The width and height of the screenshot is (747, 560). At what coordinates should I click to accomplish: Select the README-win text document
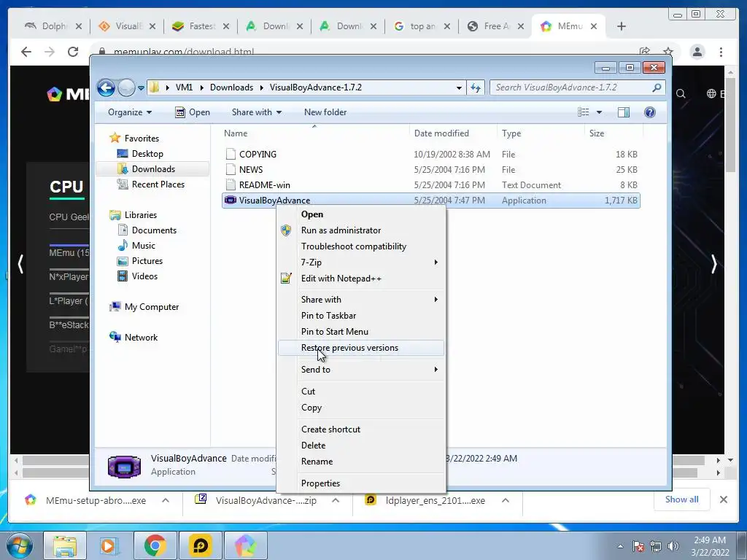[264, 184]
